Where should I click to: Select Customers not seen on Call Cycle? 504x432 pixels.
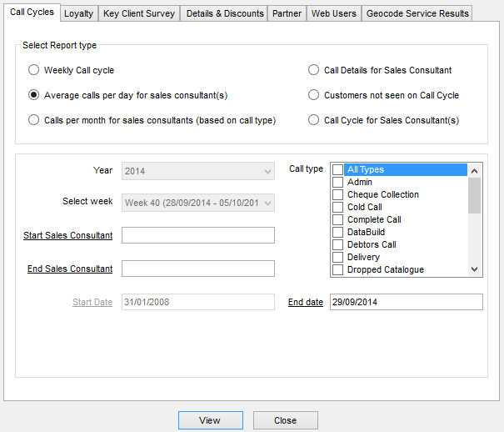pyautogui.click(x=314, y=95)
